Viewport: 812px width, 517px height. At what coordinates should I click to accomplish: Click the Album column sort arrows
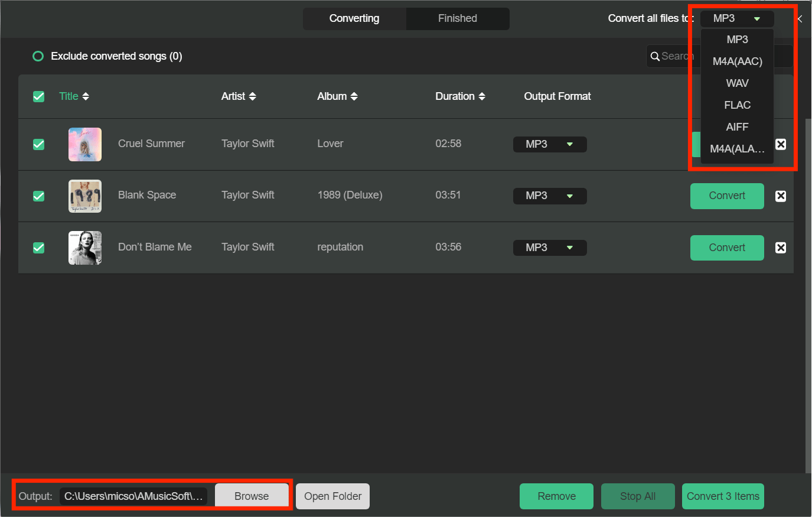(x=354, y=96)
